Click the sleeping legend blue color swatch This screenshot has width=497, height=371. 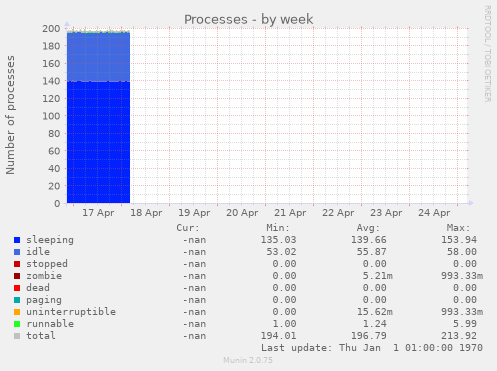pos(17,240)
